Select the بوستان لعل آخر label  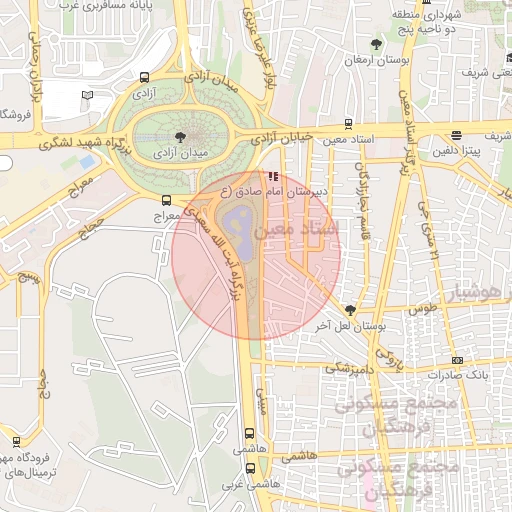coord(350,327)
